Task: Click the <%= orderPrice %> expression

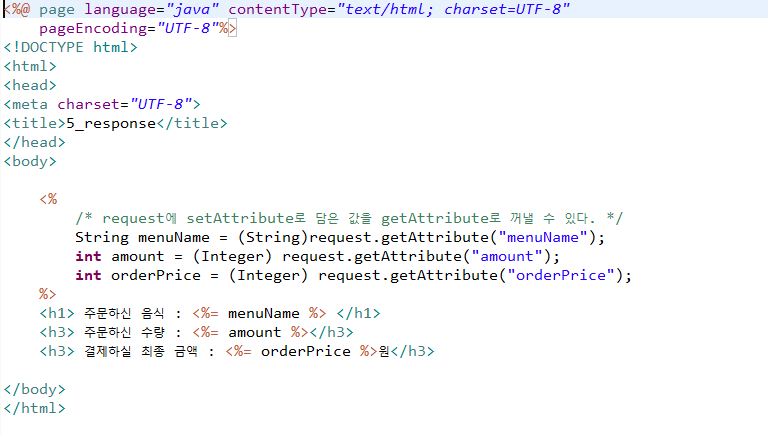Action: tap(301, 352)
